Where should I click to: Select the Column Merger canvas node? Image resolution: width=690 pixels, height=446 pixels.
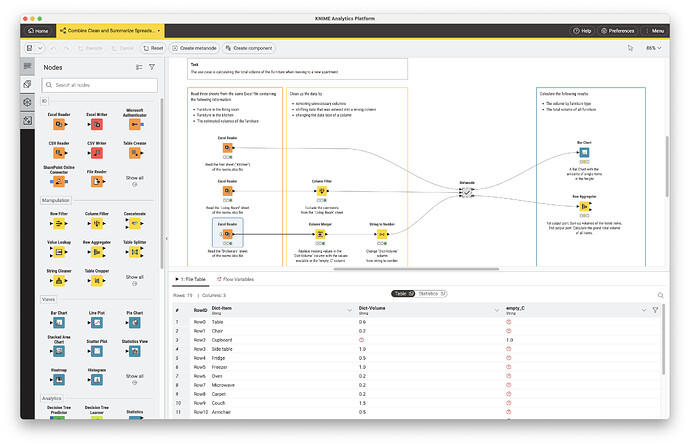[320, 234]
